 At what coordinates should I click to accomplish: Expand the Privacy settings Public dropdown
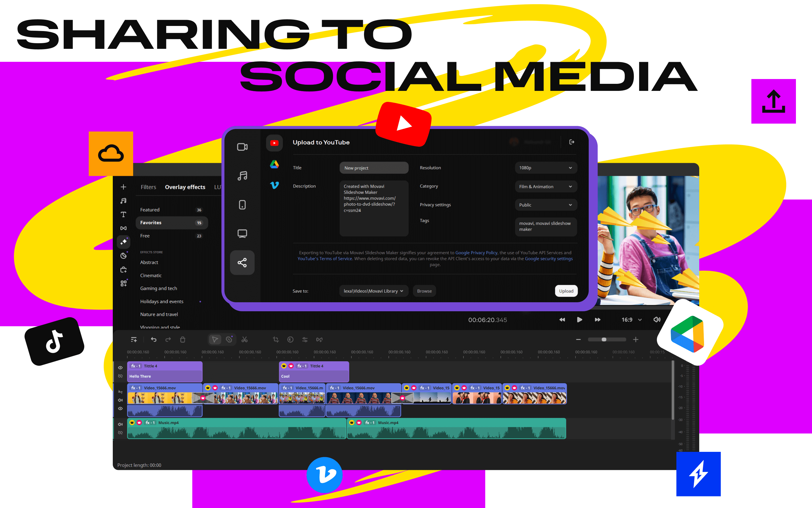[546, 205]
